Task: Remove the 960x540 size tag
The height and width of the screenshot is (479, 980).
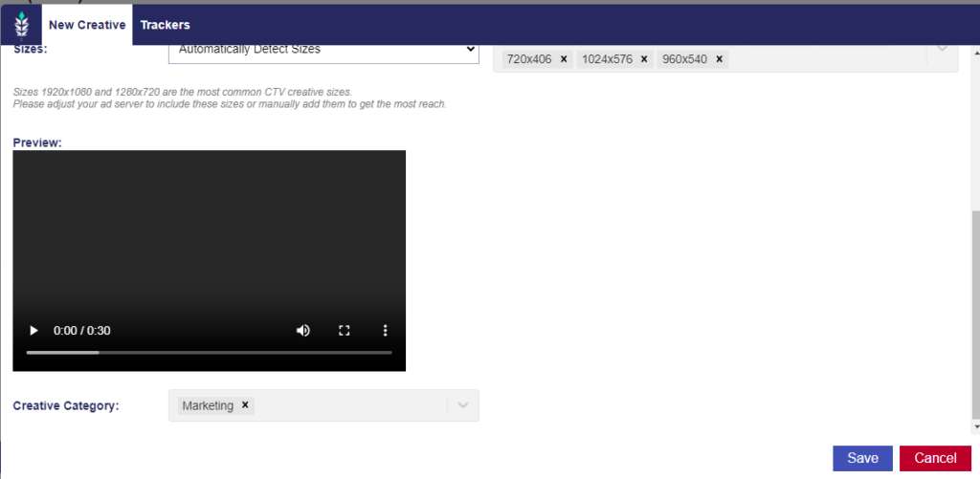Action: pos(719,59)
